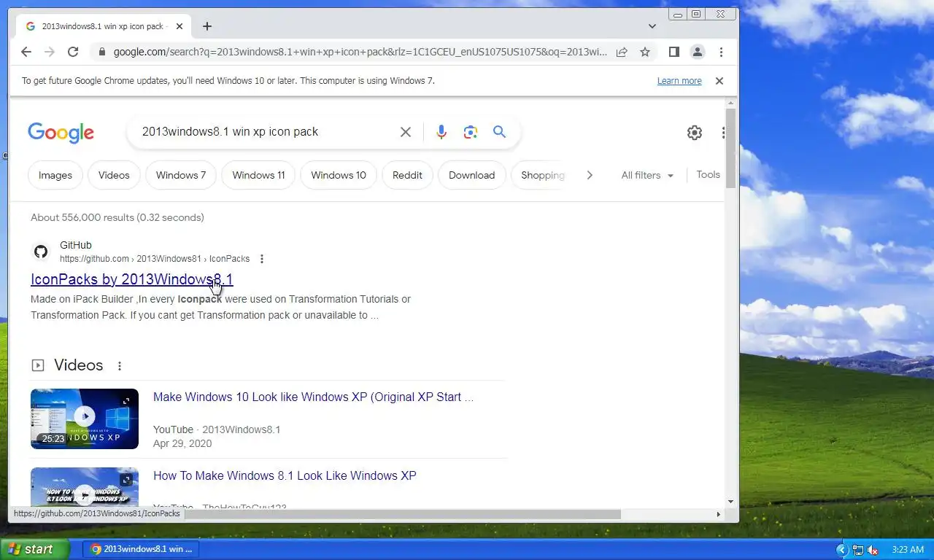The height and width of the screenshot is (560, 934).
Task: Open options dots beside GitHub result URL
Action: [x=262, y=259]
